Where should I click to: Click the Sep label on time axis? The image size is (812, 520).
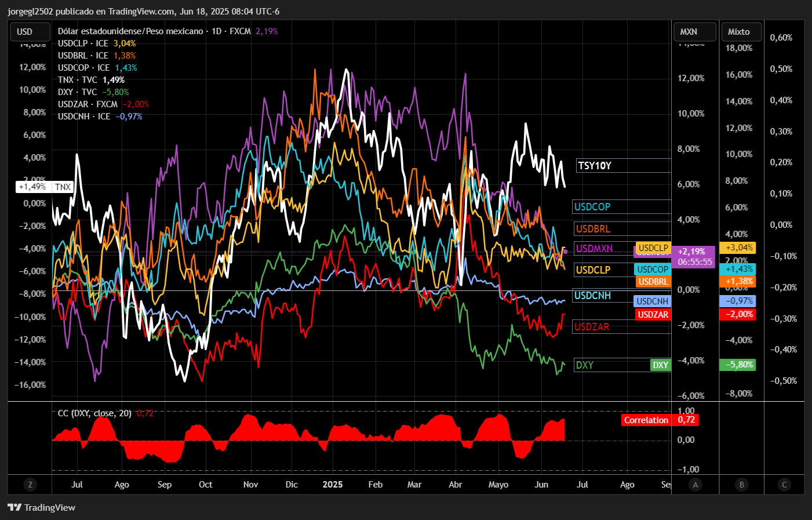[165, 485]
